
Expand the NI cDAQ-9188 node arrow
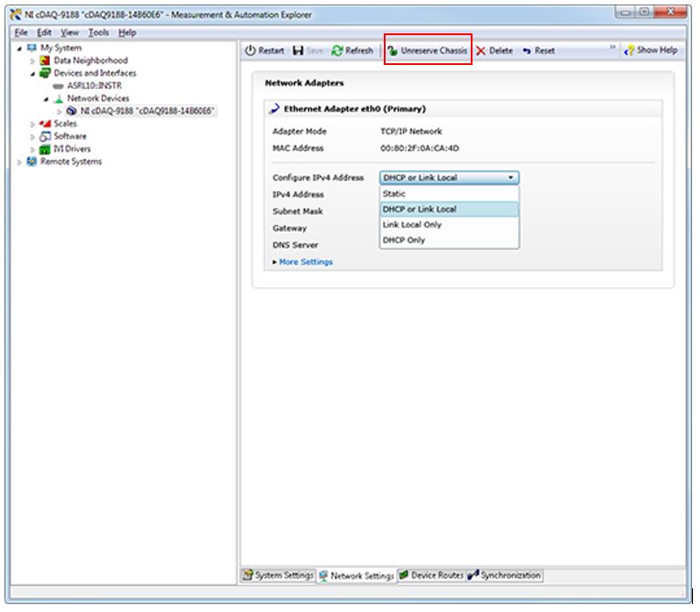pyautogui.click(x=59, y=112)
